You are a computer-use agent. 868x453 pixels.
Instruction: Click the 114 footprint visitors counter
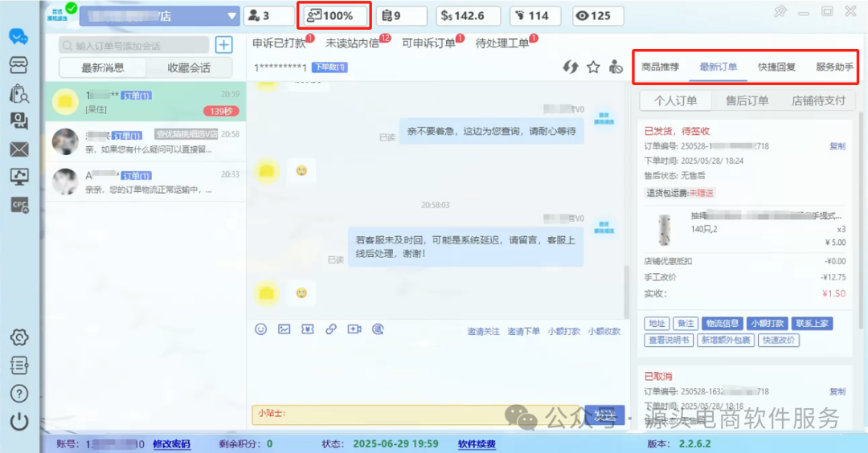tap(534, 15)
